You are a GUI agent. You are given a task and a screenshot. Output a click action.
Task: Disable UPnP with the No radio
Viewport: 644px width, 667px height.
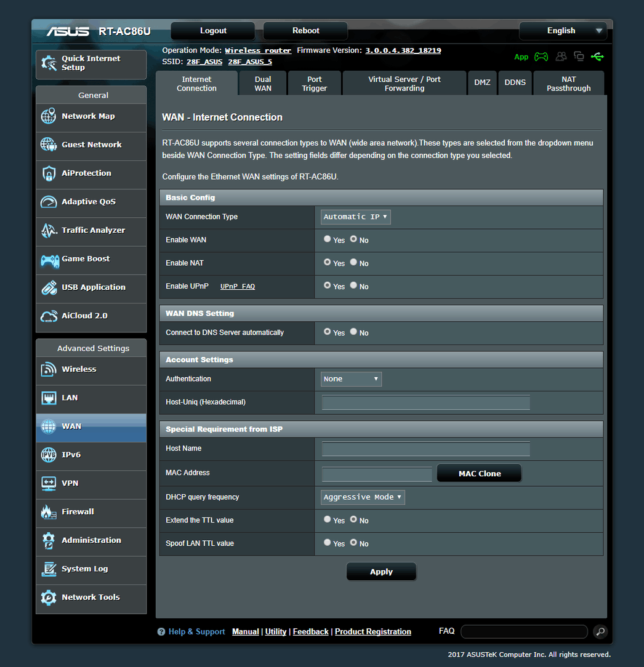tap(353, 285)
